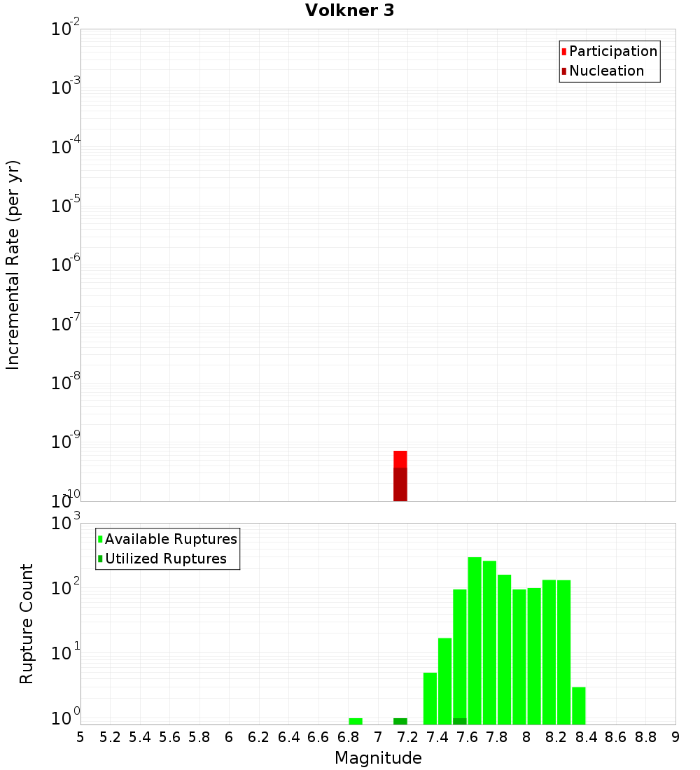Click the red Participation legend swatch
Screen dimensions: 700x770
click(564, 52)
